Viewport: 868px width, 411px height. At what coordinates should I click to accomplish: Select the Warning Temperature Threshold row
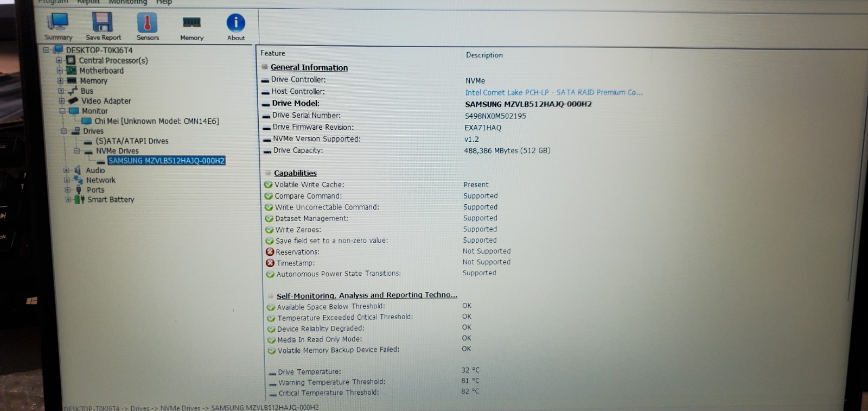coord(374,382)
